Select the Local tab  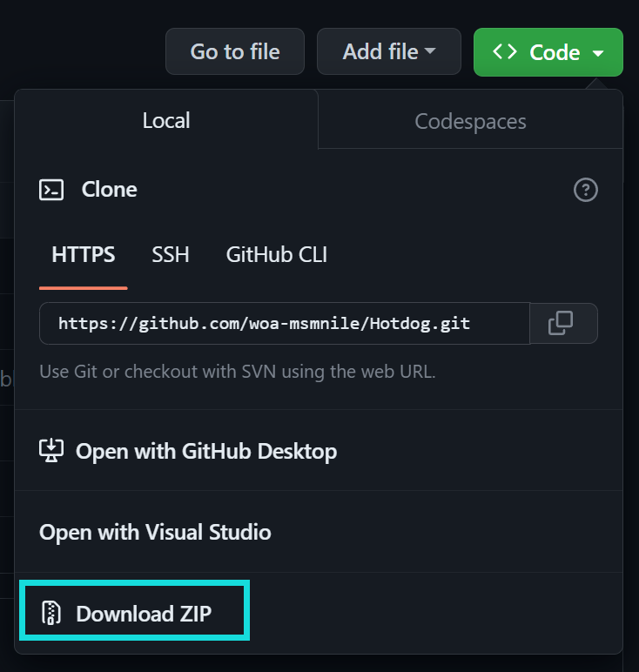point(166,120)
